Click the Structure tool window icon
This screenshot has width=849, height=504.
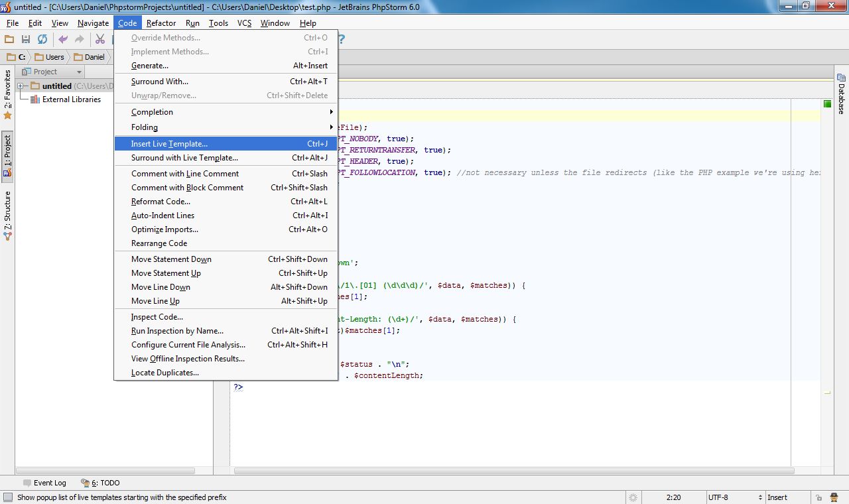point(8,235)
